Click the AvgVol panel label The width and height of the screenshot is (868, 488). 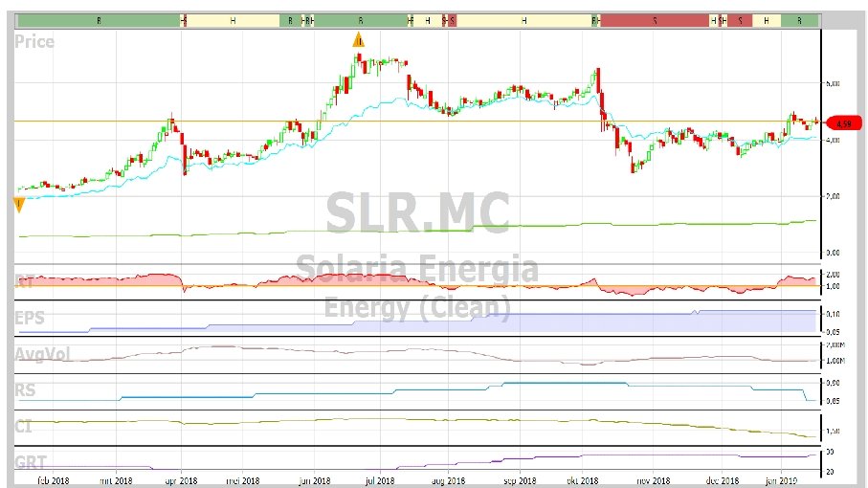pos(42,353)
